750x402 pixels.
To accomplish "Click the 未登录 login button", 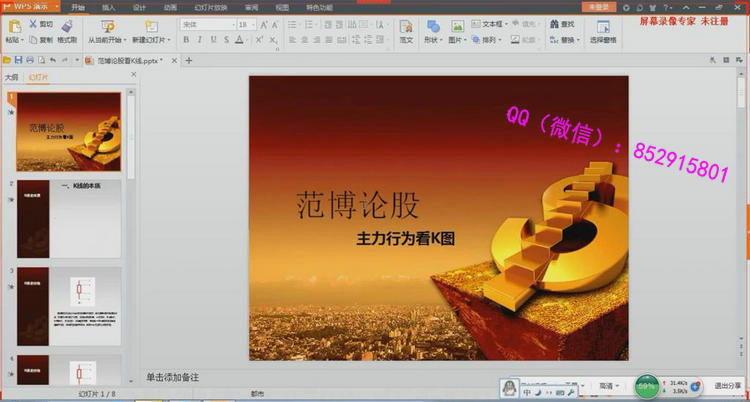I will (598, 6).
